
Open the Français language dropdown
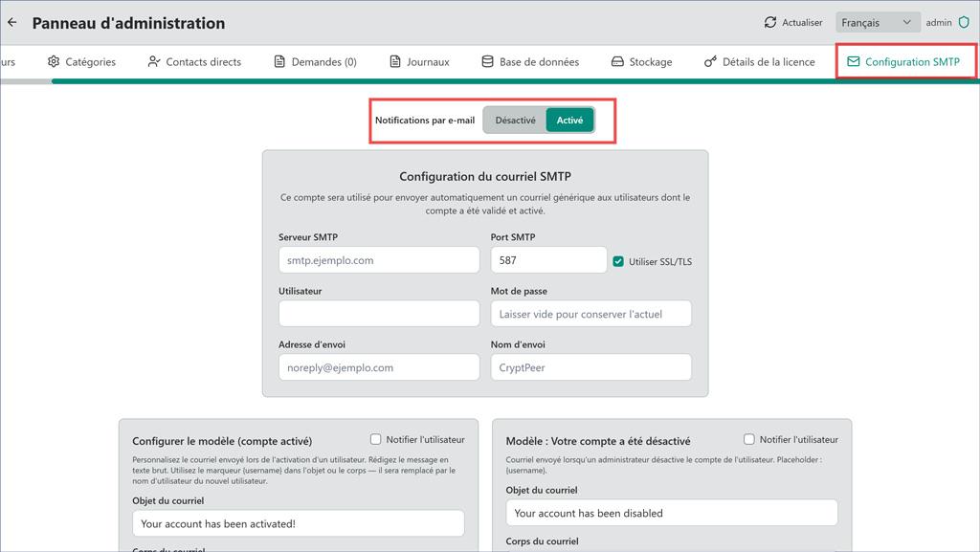(x=878, y=22)
